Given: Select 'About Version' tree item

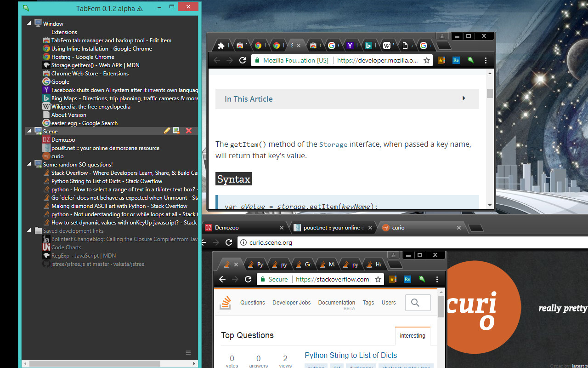Looking at the screenshot, I should pyautogui.click(x=68, y=115).
